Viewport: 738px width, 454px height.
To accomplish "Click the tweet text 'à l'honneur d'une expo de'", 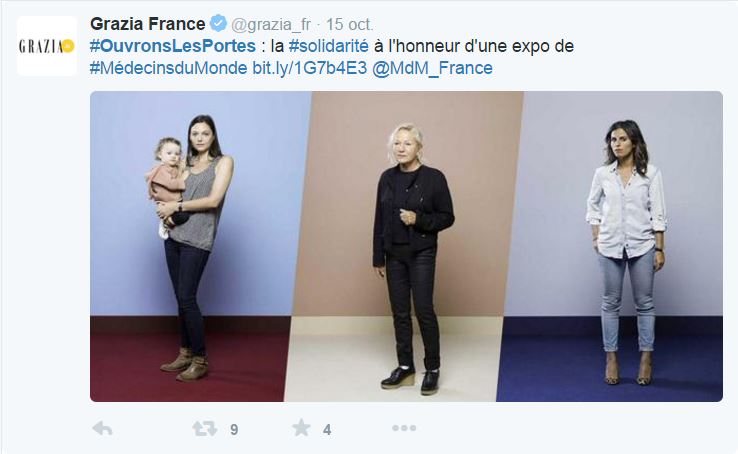I will 474,46.
